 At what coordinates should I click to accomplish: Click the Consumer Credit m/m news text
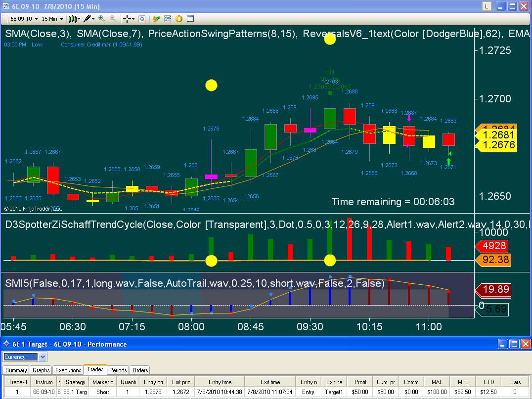tap(101, 44)
